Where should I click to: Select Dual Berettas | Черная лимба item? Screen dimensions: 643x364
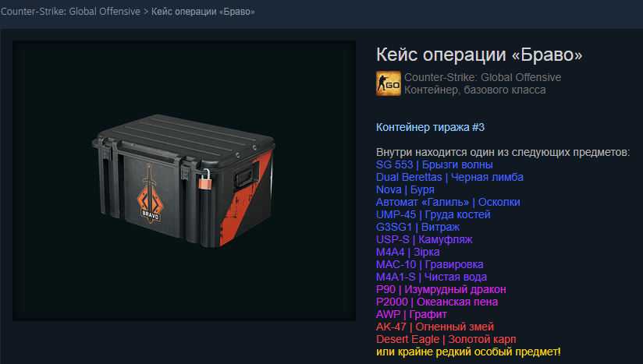point(449,177)
